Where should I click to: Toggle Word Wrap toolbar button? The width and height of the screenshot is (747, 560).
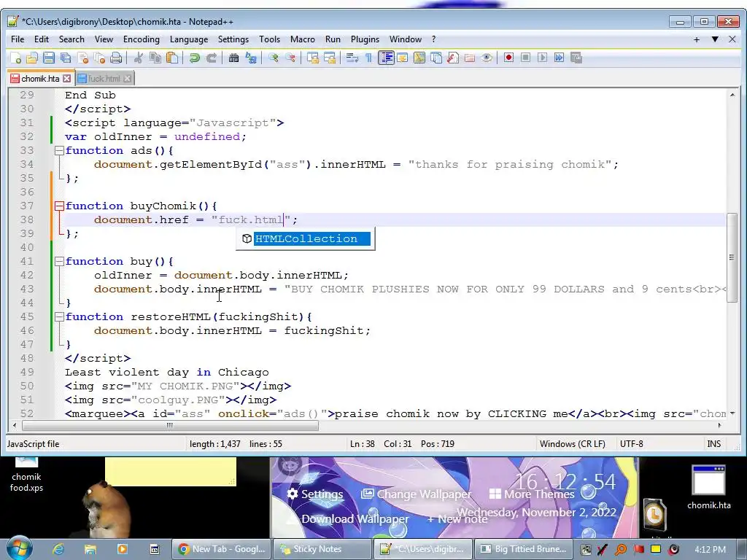pyautogui.click(x=352, y=58)
